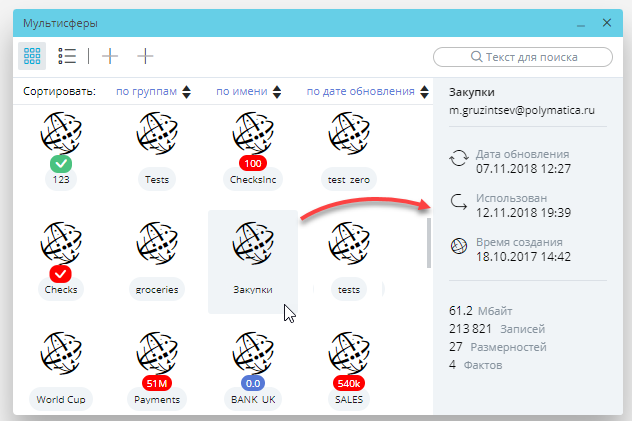Click the creation time globe icon
The width and height of the screenshot is (632, 421).
[459, 246]
